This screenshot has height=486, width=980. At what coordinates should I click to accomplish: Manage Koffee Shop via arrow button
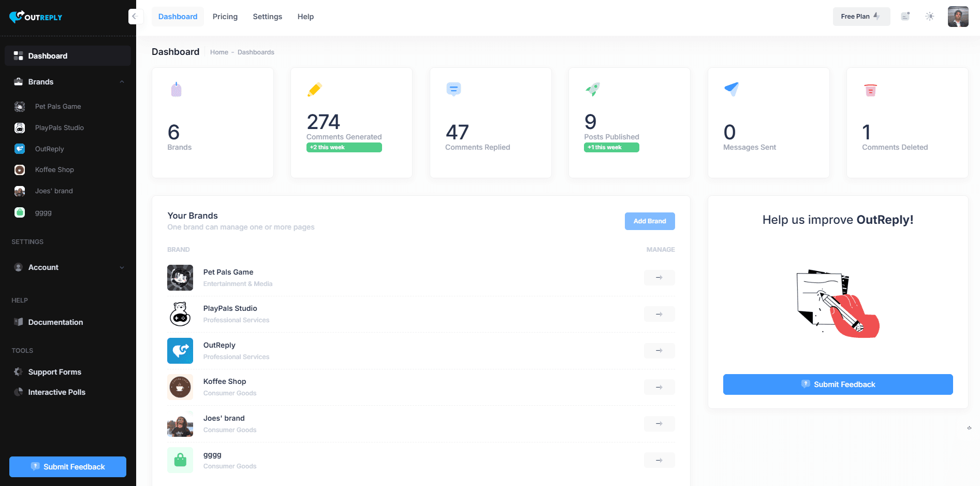point(660,387)
